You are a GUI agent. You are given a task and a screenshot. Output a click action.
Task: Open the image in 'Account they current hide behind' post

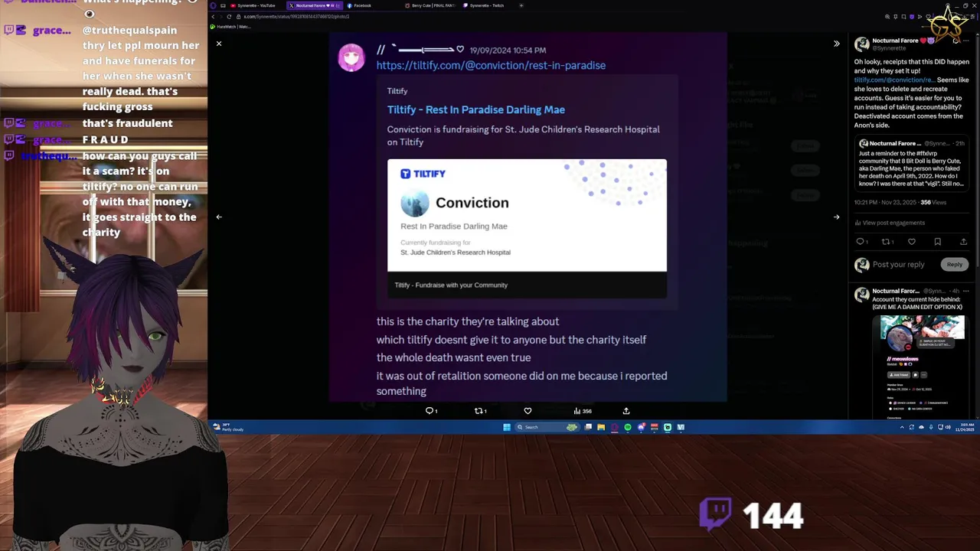click(922, 366)
